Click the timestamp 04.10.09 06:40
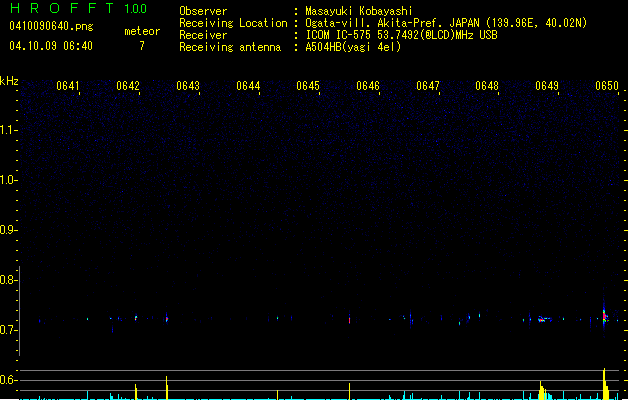 point(51,46)
